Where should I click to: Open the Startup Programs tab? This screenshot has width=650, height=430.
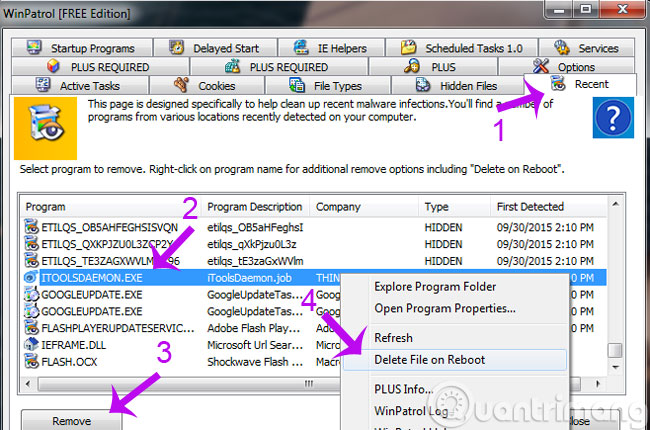(x=82, y=48)
